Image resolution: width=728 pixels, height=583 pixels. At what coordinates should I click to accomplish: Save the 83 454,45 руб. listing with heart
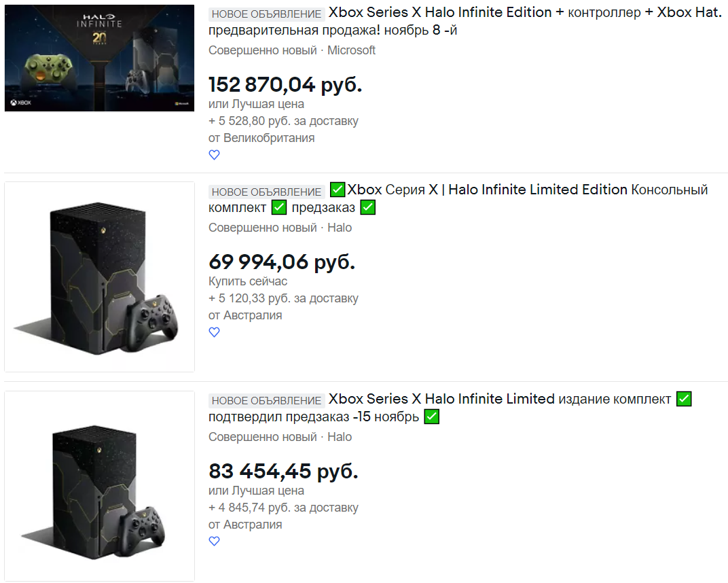point(214,541)
